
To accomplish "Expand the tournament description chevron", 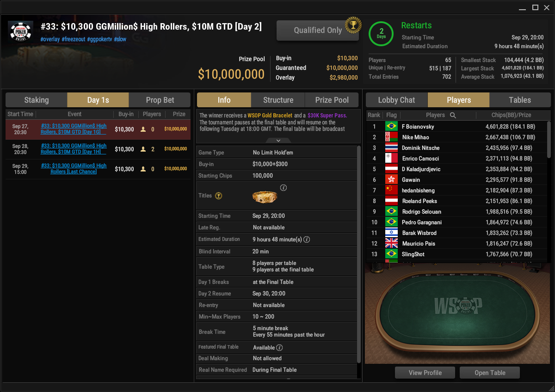I will 278,140.
